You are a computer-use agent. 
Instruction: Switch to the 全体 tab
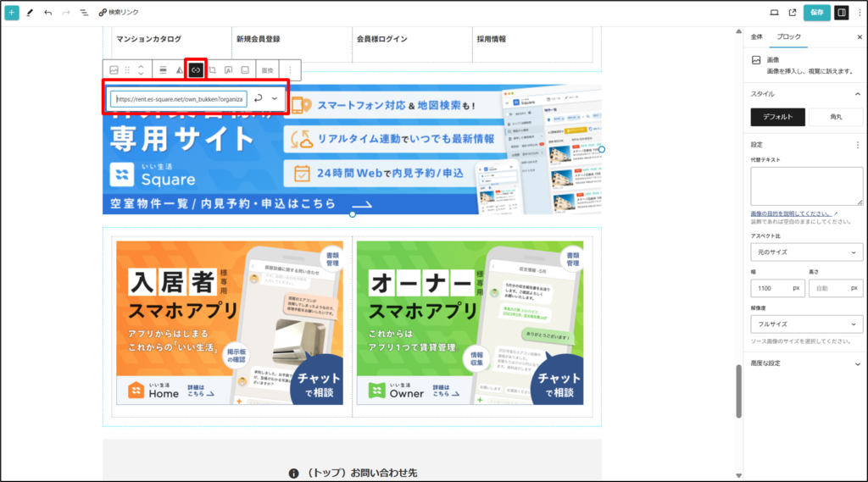pos(757,37)
